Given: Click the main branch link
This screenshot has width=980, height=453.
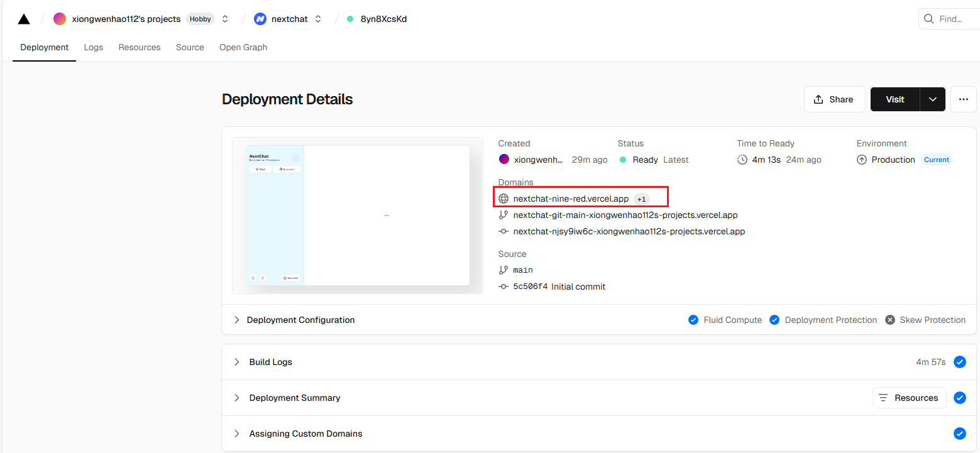Looking at the screenshot, I should [x=523, y=270].
